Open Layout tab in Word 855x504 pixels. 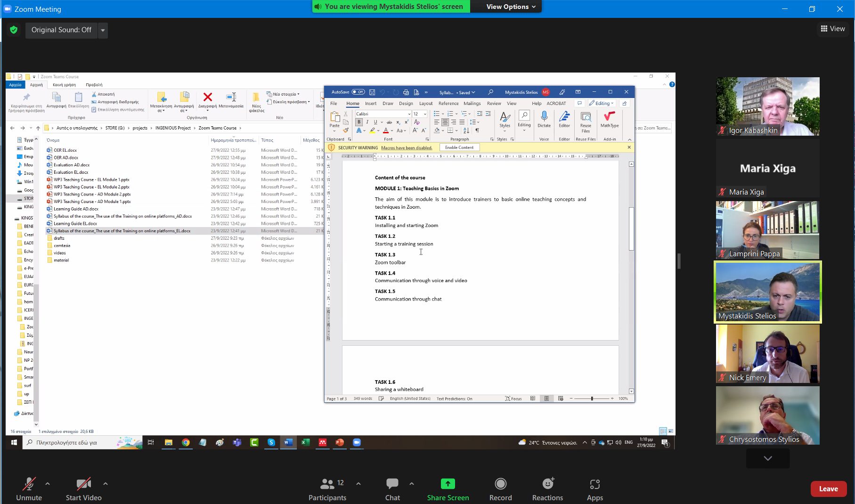(426, 104)
